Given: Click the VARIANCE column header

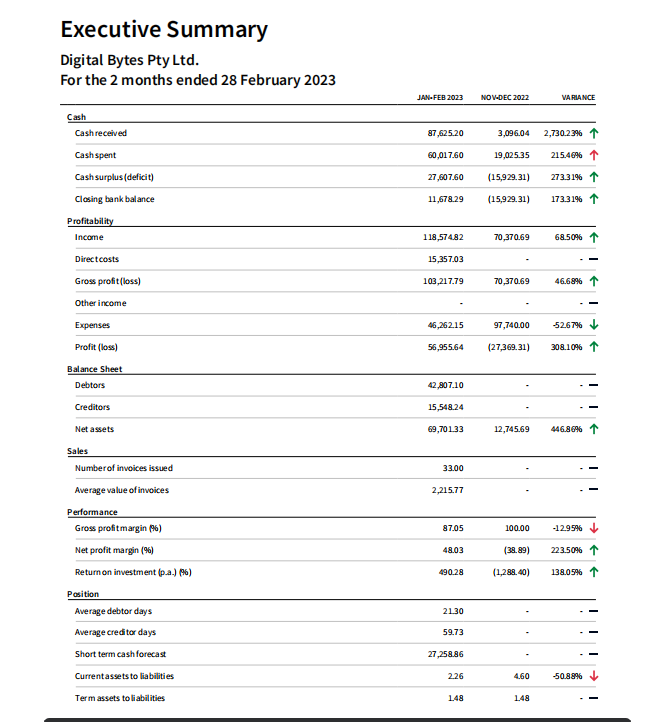Looking at the screenshot, I should click(578, 98).
